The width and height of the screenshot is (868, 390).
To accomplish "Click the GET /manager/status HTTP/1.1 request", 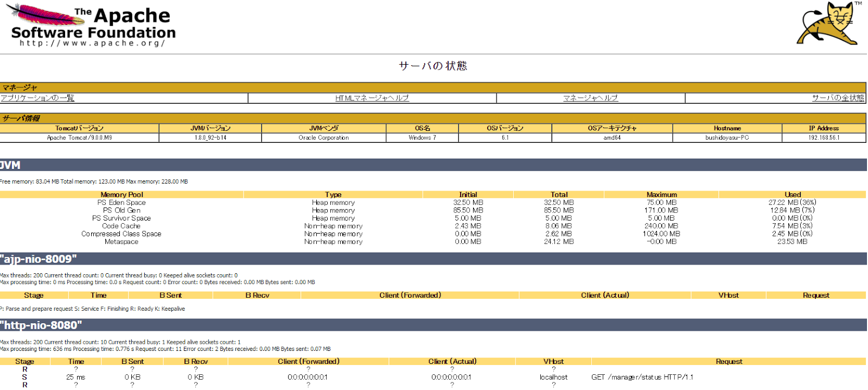I will tap(642, 377).
